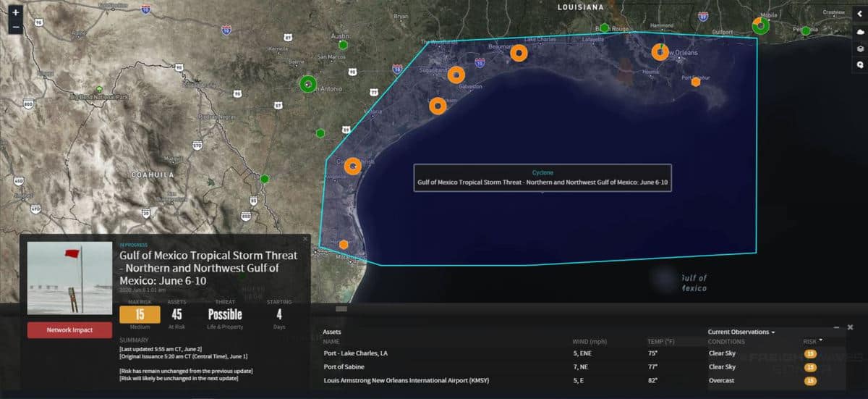Click the green hexagon south of San Antonio
This screenshot has width=868, height=399.
coord(320,133)
